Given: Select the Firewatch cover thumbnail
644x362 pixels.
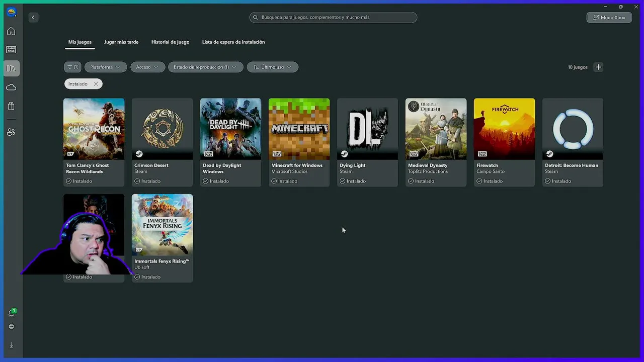Looking at the screenshot, I should click(x=504, y=129).
